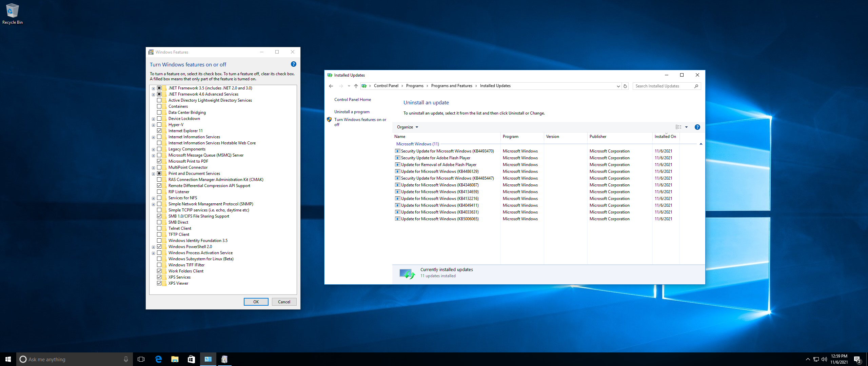Go back in Installed Updates window
The height and width of the screenshot is (366, 868).
point(331,86)
